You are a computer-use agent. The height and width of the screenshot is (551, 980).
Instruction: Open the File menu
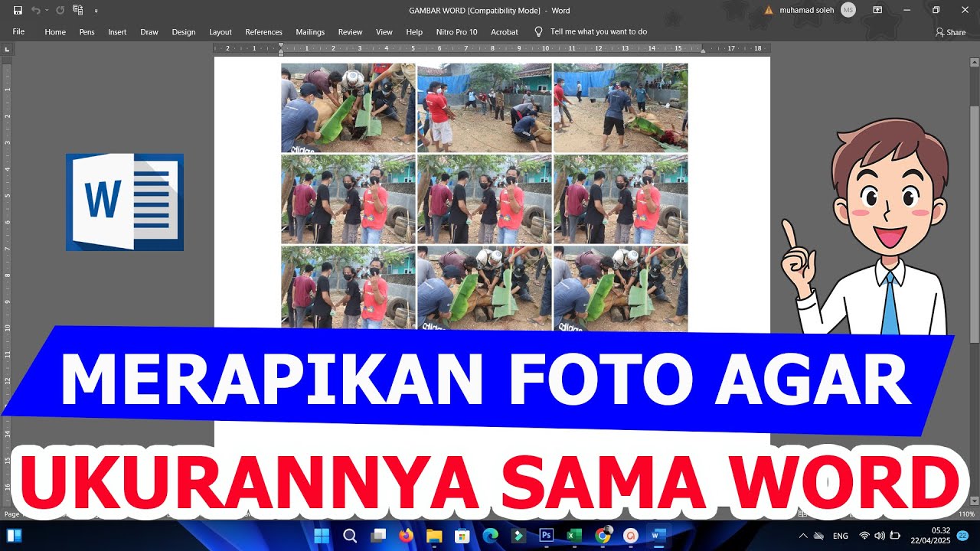pyautogui.click(x=18, y=31)
